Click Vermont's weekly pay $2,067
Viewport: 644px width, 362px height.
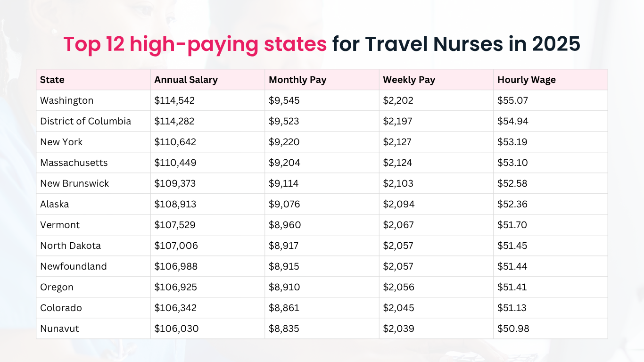tap(398, 225)
